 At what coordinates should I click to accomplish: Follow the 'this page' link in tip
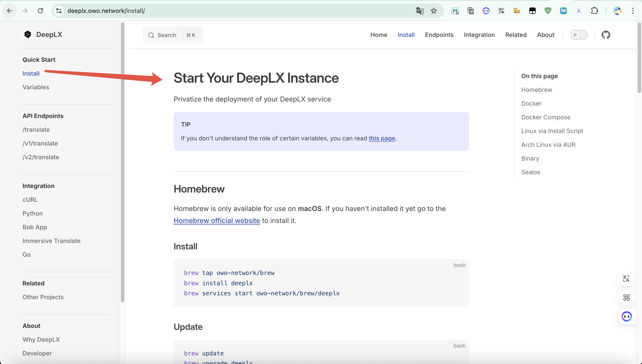(x=382, y=138)
